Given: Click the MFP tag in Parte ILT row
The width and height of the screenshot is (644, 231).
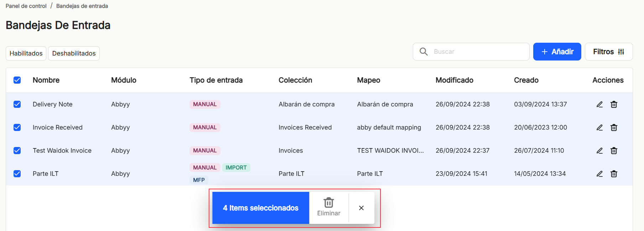Looking at the screenshot, I should [x=199, y=180].
